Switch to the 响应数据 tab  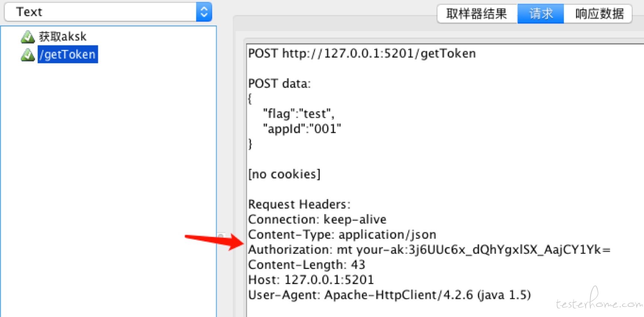[x=598, y=14]
